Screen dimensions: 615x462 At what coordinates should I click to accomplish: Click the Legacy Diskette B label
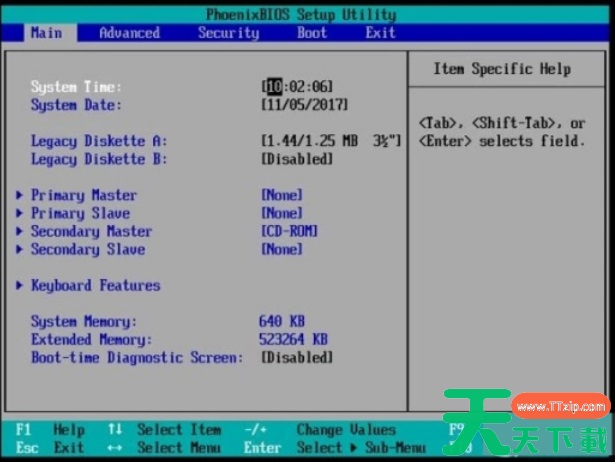[x=99, y=159]
